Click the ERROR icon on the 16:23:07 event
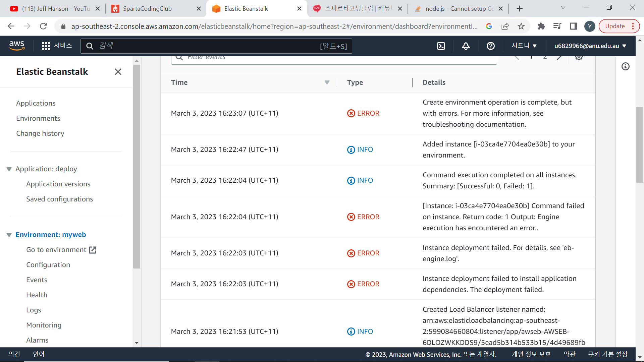Image resolution: width=644 pixels, height=362 pixels. point(351,113)
